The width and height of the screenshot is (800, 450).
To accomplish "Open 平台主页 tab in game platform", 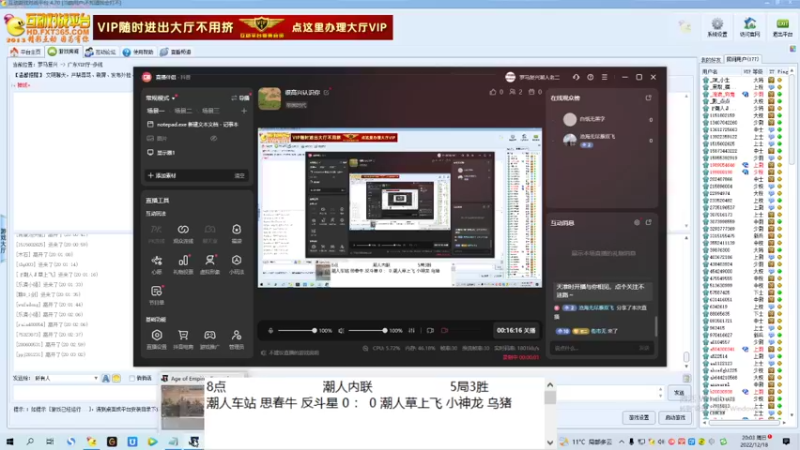I will (26, 52).
